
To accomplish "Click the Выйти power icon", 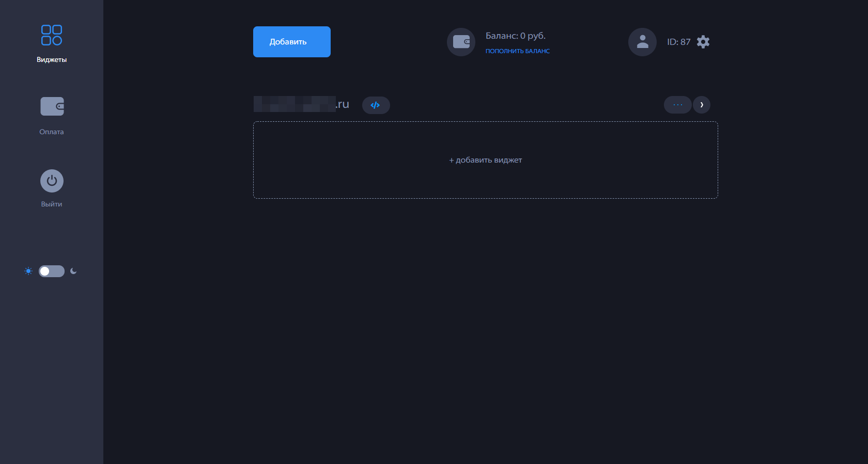I will tap(52, 181).
